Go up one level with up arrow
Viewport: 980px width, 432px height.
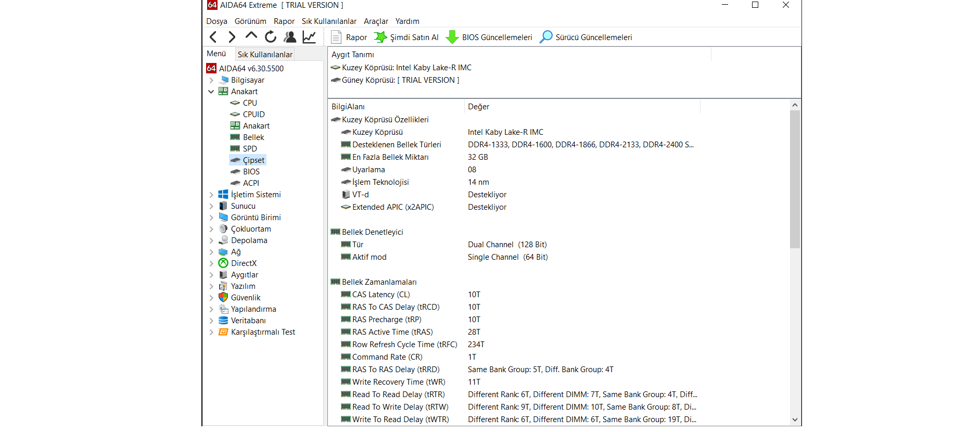click(251, 36)
